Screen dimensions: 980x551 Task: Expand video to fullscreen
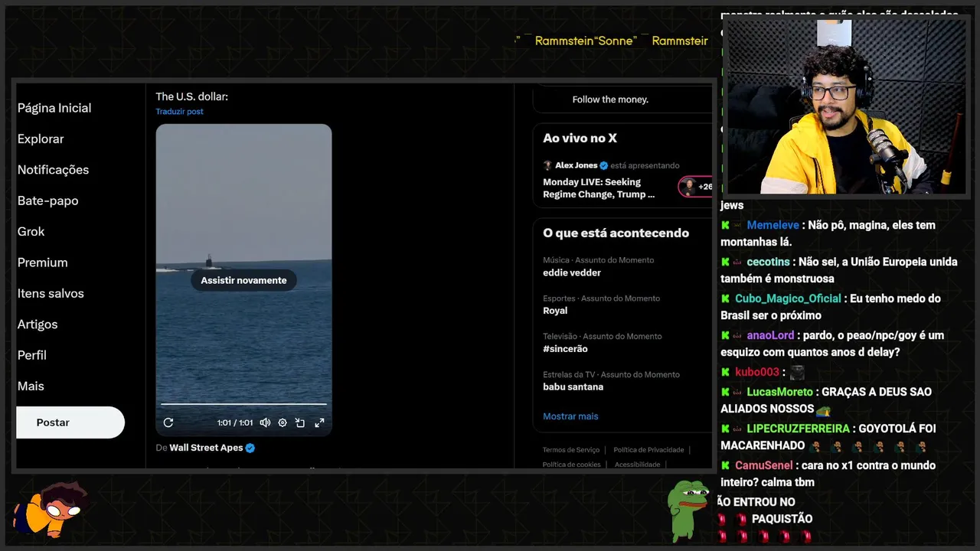[319, 422]
